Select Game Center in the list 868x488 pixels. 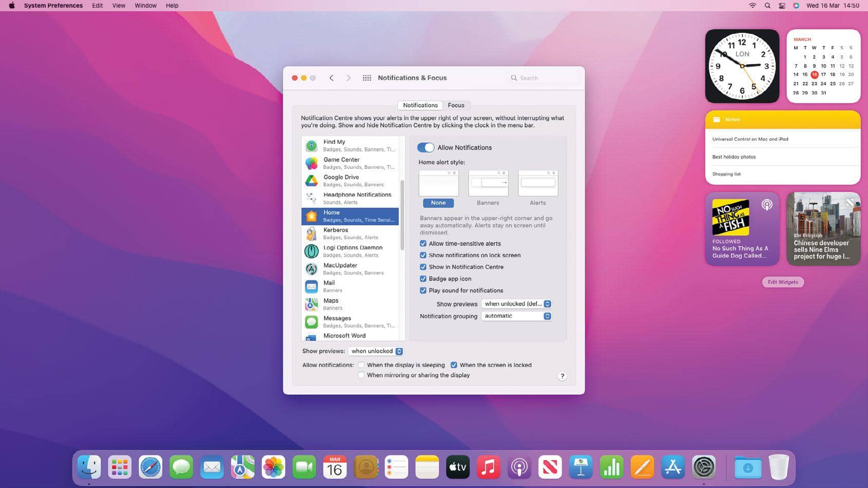click(x=350, y=163)
